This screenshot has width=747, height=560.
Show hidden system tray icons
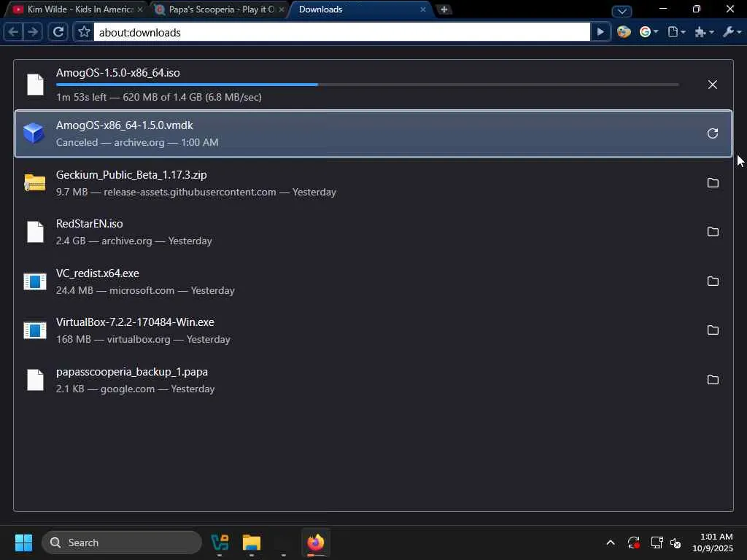[x=611, y=542]
